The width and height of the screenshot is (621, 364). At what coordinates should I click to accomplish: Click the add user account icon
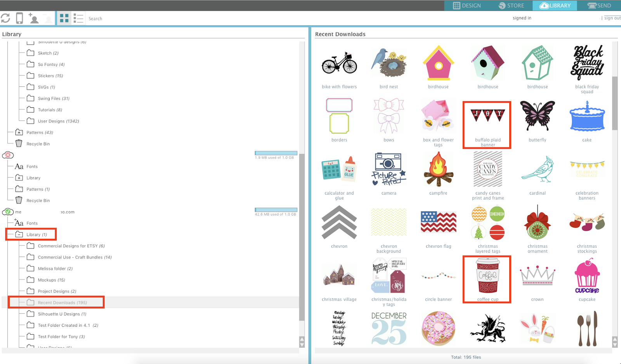pos(34,18)
